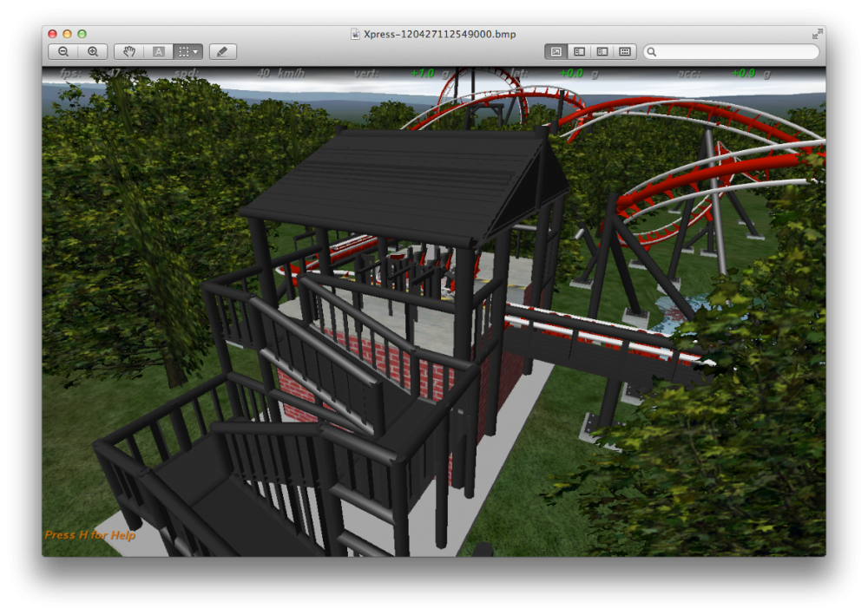Switch to contact sheet view
868x615 pixels.
click(624, 52)
